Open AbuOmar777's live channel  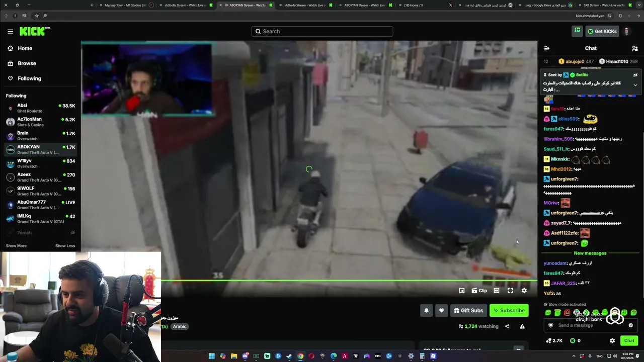click(x=40, y=205)
